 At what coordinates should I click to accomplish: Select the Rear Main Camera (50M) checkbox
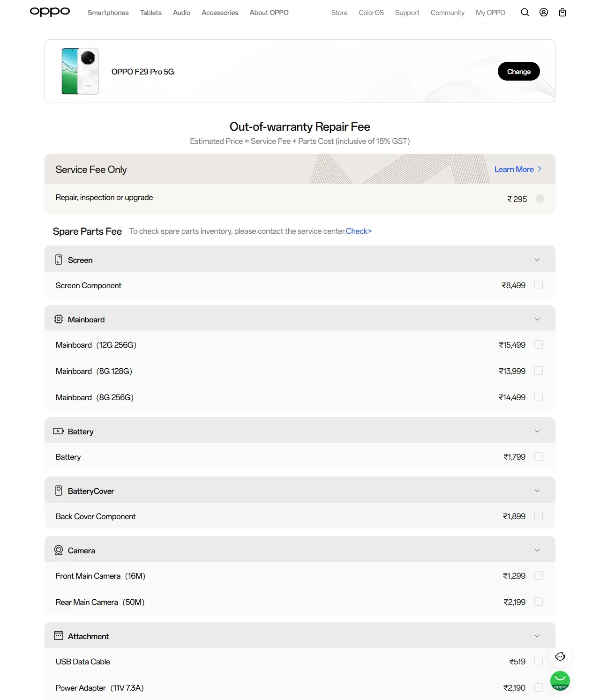[539, 602]
